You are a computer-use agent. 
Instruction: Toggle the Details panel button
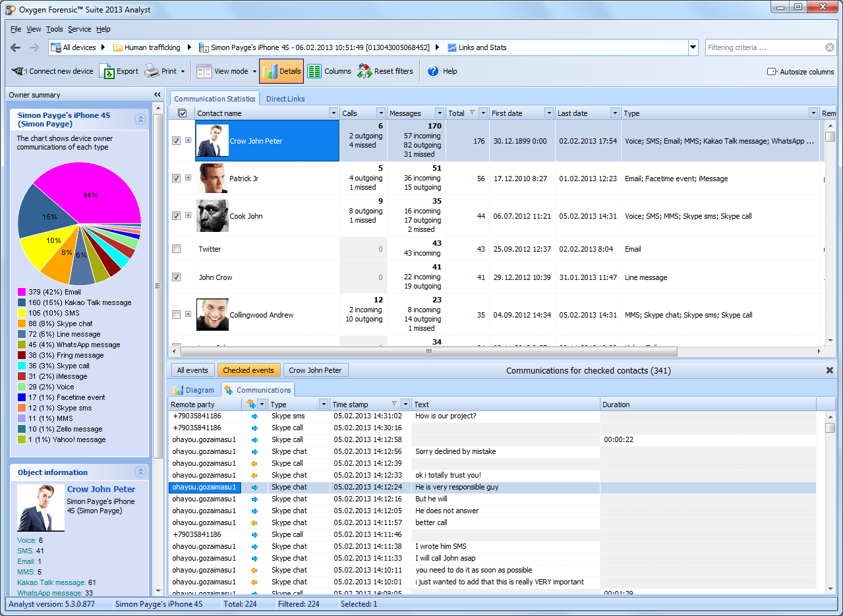pos(281,71)
